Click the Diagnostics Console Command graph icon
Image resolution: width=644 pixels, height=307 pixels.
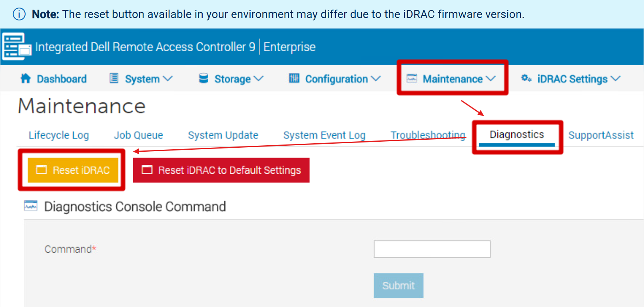(x=30, y=207)
